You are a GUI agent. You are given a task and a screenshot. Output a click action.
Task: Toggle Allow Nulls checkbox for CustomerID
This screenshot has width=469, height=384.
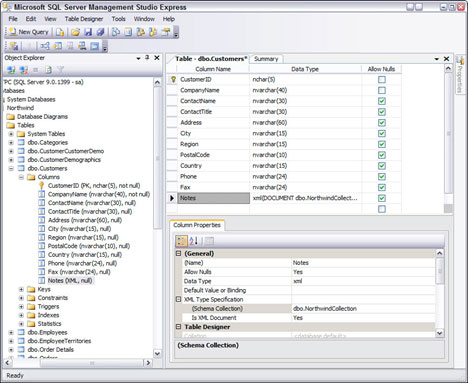coord(382,79)
